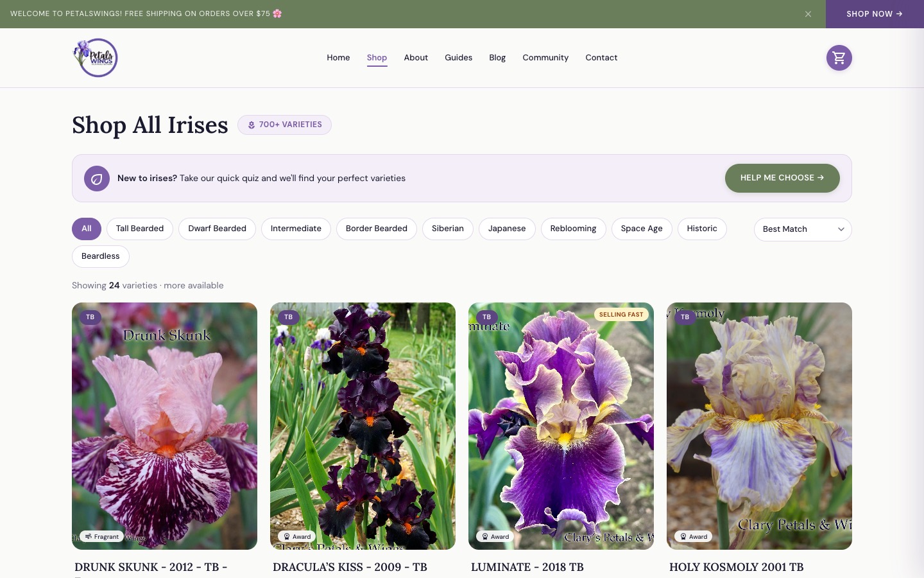Enable the Rebloaming filter chip
Screen dimensions: 924x578
[x=573, y=229]
